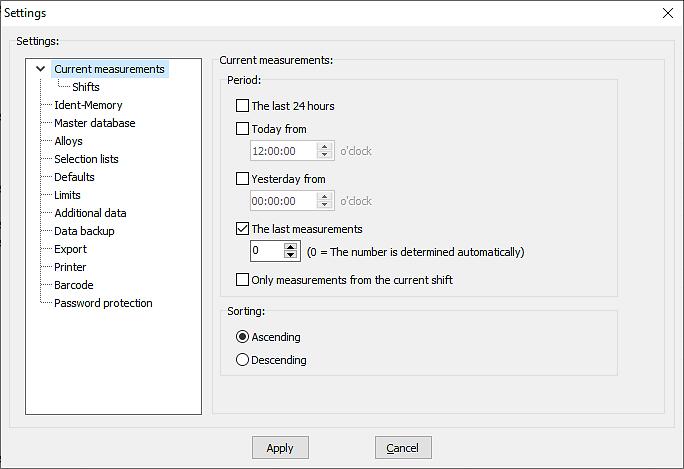Open Data backup settings
This screenshot has width=684, height=469.
click(84, 231)
